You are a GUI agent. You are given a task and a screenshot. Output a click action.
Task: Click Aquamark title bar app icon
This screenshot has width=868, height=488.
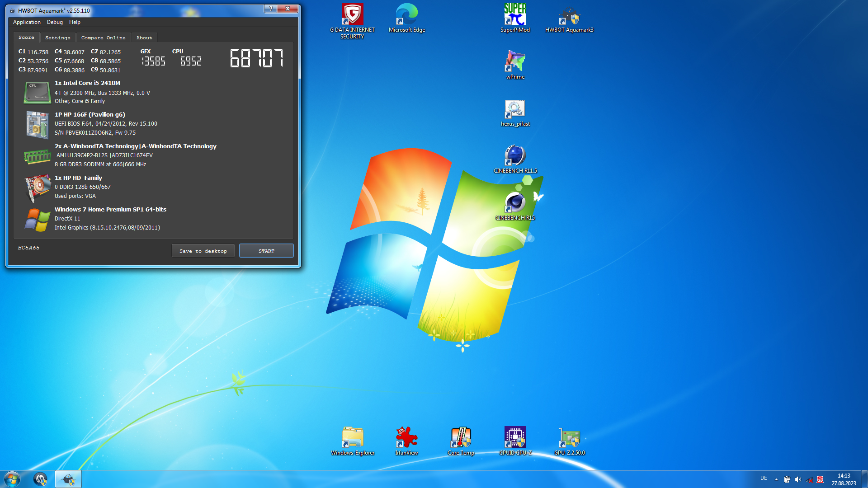point(12,10)
